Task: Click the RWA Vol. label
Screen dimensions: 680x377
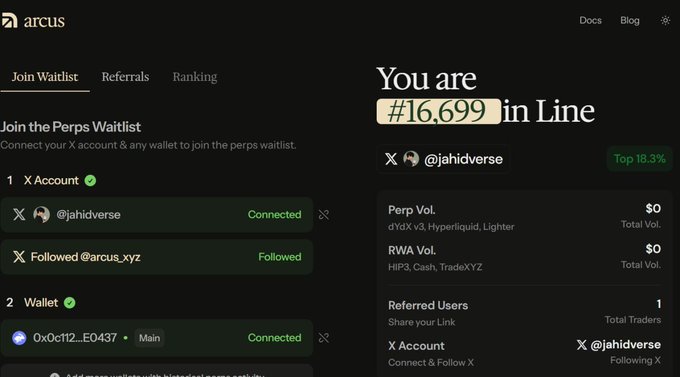Action: 412,250
